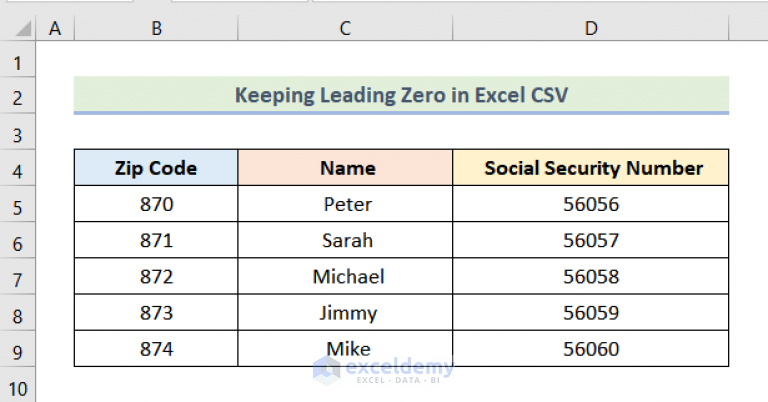
Task: Click the title cell 'Keeping Leading Zero in Excel CSV'
Action: coord(401,95)
